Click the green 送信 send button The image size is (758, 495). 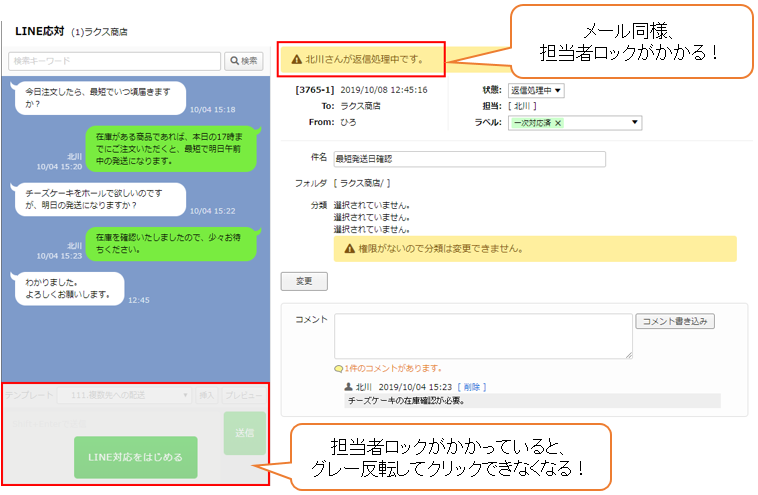click(x=245, y=433)
